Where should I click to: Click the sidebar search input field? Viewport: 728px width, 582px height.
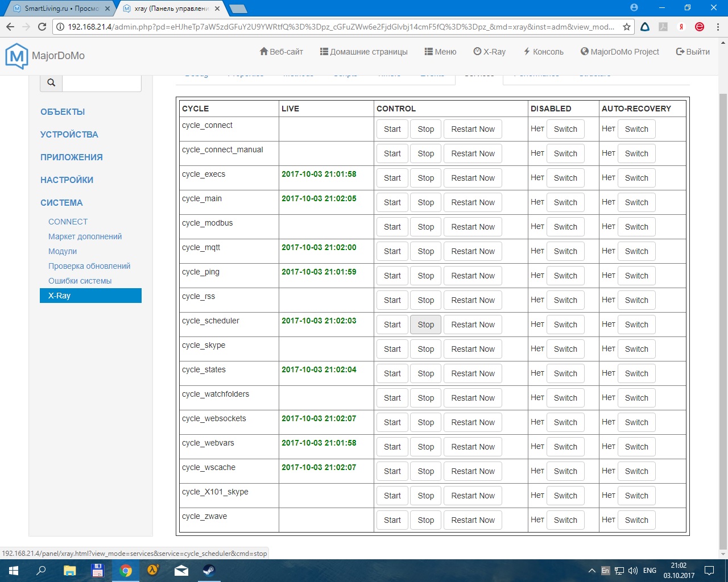101,83
